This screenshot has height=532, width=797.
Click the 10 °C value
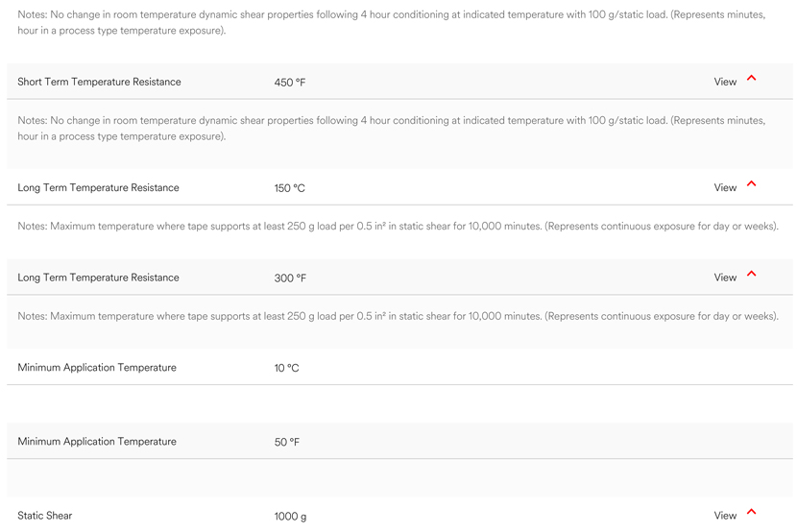pos(287,368)
